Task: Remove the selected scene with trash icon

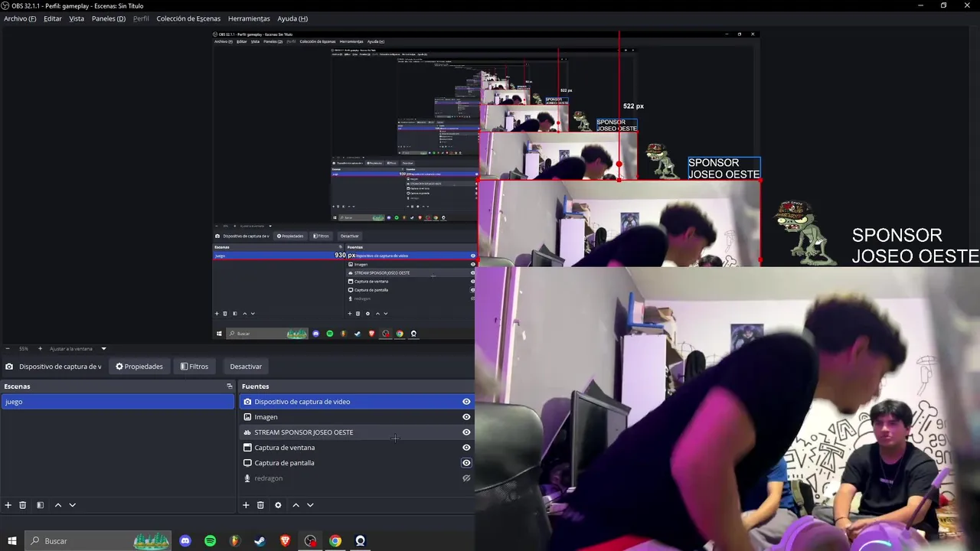Action: pyautogui.click(x=23, y=505)
